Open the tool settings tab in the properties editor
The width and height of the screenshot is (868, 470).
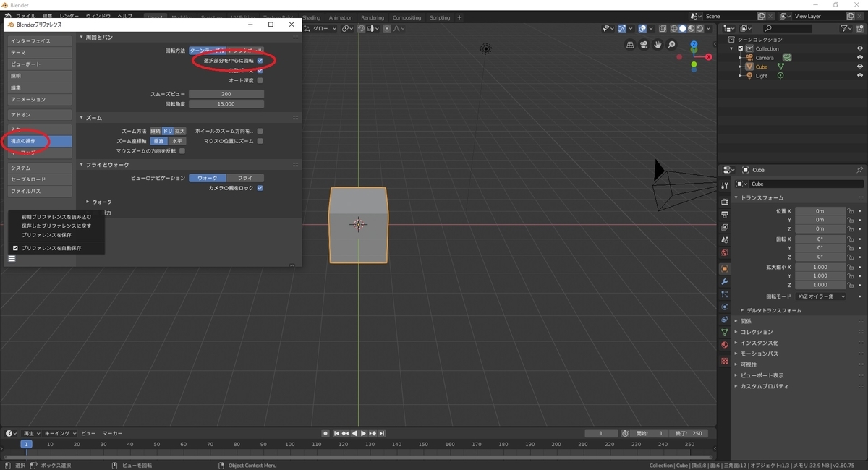click(x=725, y=186)
